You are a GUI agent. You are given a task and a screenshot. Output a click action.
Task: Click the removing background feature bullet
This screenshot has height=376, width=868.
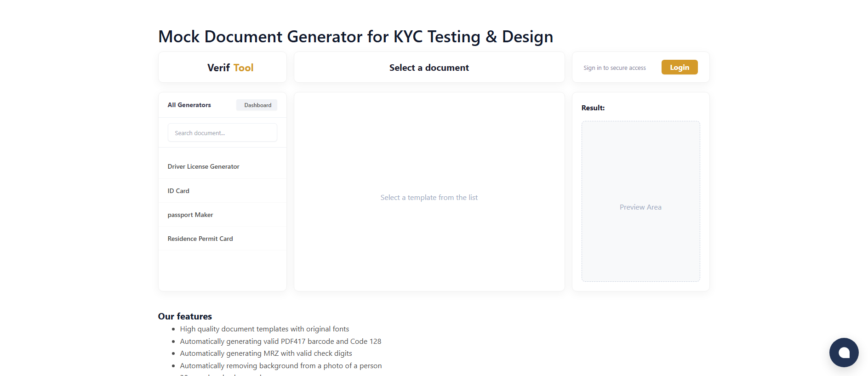[281, 366]
